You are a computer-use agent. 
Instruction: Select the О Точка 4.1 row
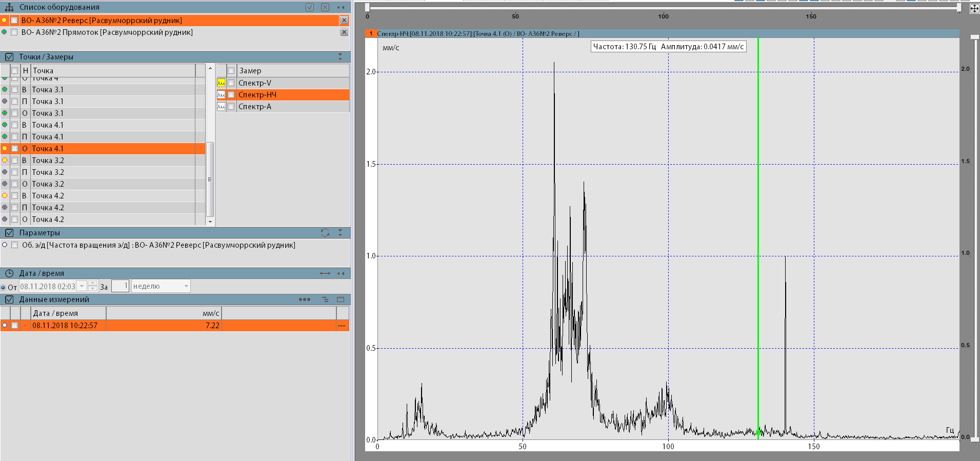(103, 149)
